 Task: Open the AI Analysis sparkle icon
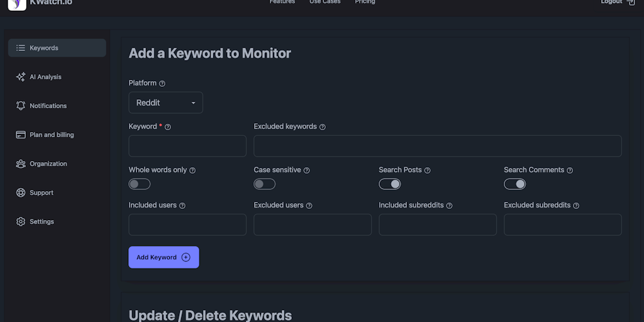21,77
